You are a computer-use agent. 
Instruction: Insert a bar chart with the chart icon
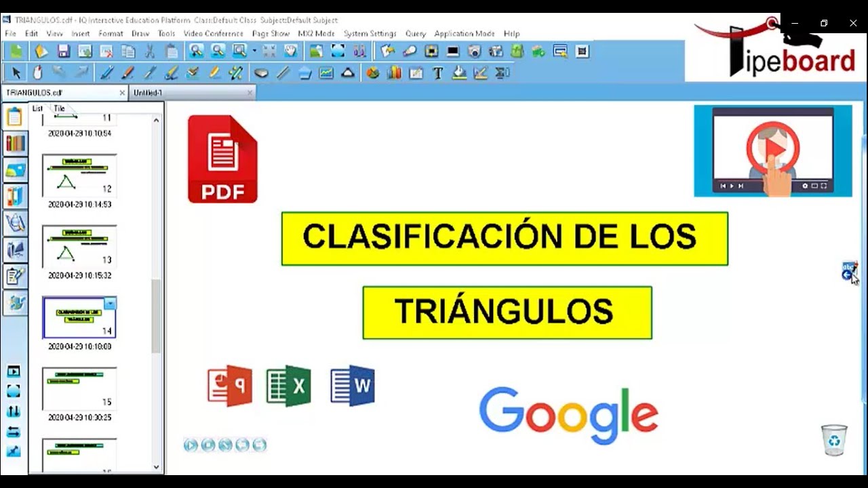coord(394,73)
